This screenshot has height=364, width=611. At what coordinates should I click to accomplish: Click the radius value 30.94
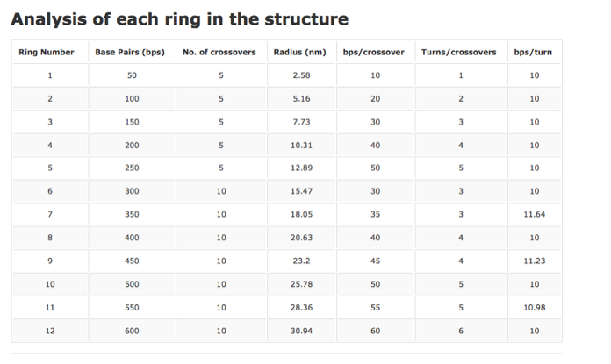pyautogui.click(x=300, y=331)
